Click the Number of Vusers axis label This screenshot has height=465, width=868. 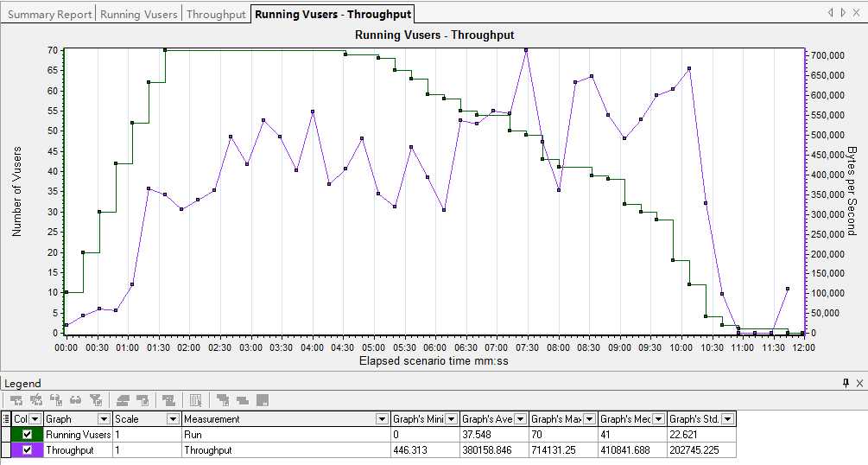coord(16,192)
